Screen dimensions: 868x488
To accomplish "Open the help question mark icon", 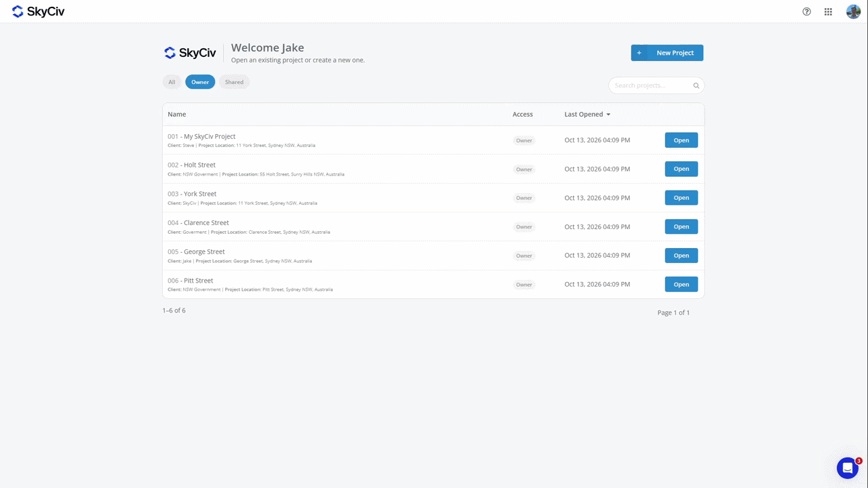I will (x=806, y=12).
